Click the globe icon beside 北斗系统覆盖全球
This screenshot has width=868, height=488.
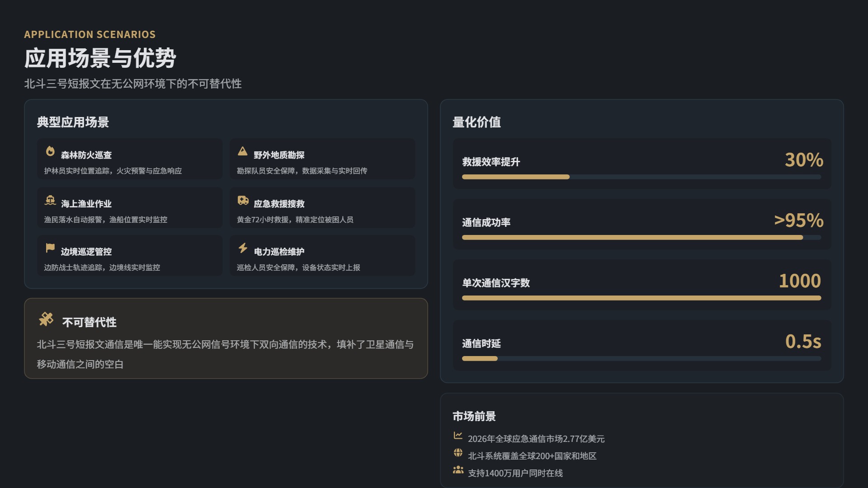point(458,452)
